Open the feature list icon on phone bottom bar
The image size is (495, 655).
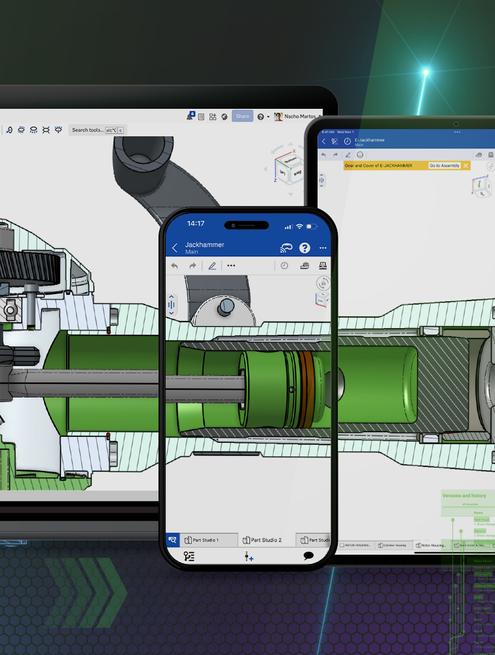[189, 556]
